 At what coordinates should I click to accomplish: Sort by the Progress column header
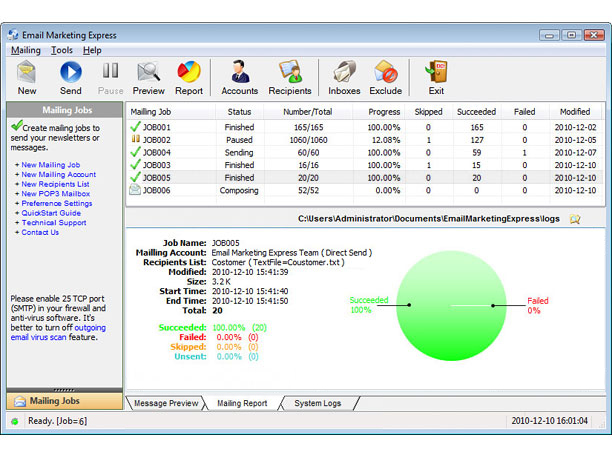coord(379,112)
